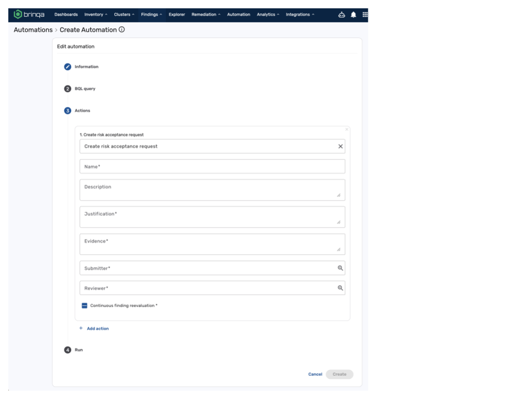Go to the Run step label
Screen dimensions: 532x399
tap(79, 350)
